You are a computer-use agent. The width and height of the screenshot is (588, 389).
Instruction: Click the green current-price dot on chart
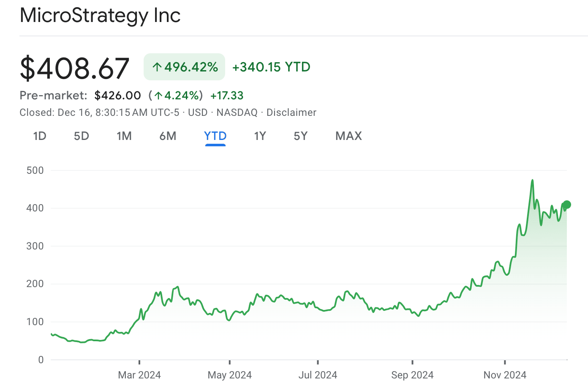pyautogui.click(x=567, y=205)
